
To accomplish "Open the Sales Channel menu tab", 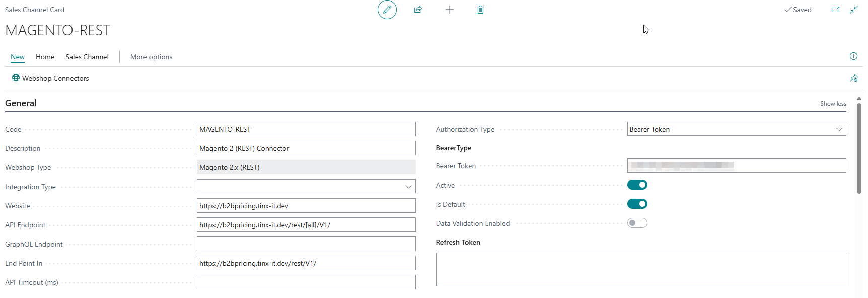I will tap(87, 57).
